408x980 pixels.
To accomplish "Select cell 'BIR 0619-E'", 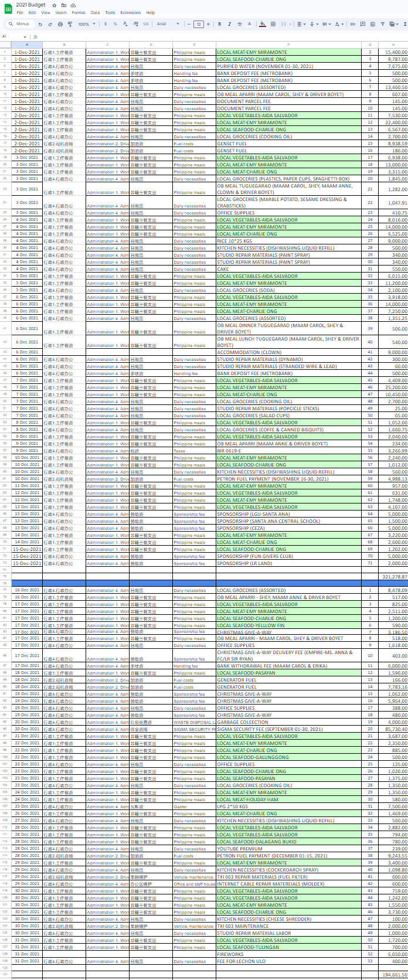I will 288,451.
